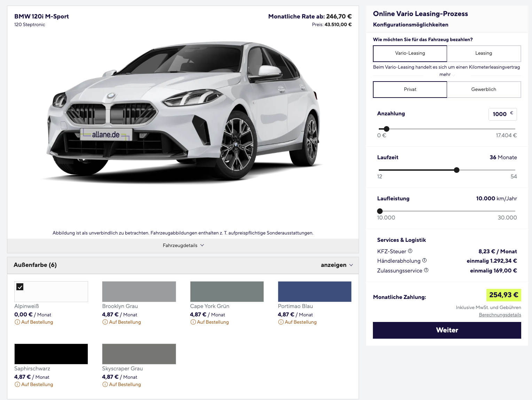Choose the Portimao Blau color swatch
Image resolution: width=532 pixels, height=400 pixels.
click(314, 292)
